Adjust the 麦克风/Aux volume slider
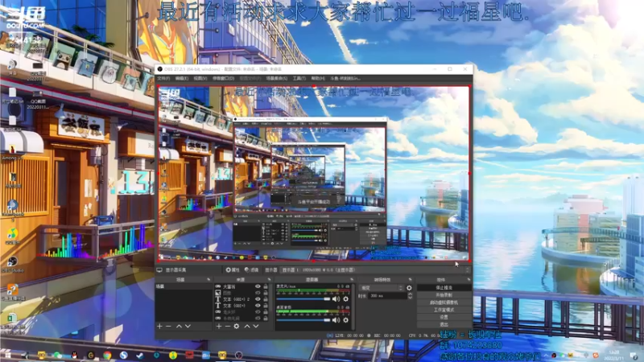The width and height of the screenshot is (644, 362). tap(303, 298)
